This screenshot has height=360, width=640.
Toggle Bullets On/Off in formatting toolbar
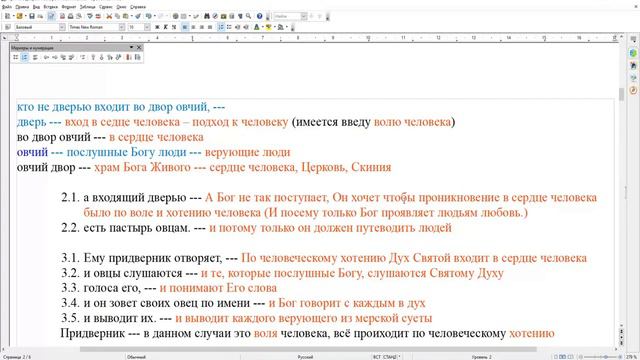(x=229, y=27)
